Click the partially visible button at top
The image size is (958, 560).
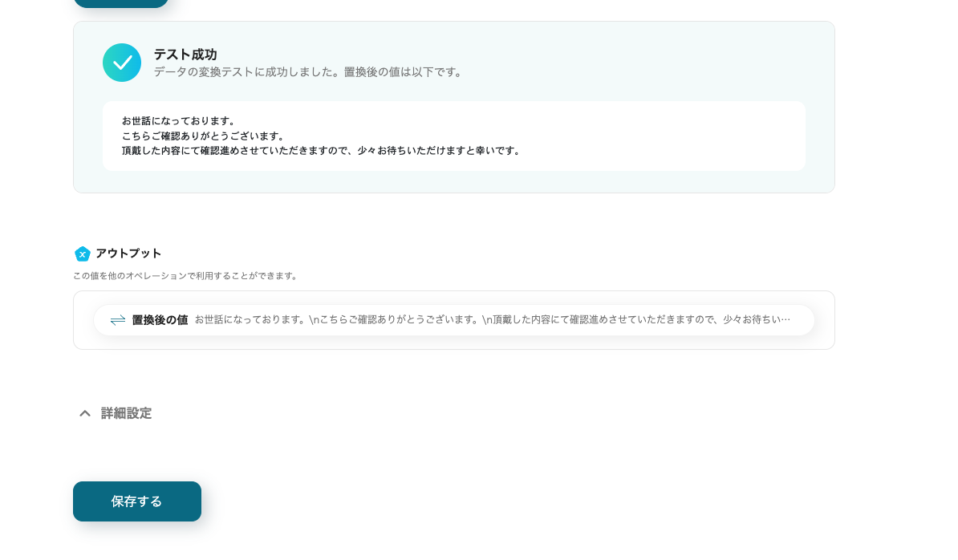121,3
